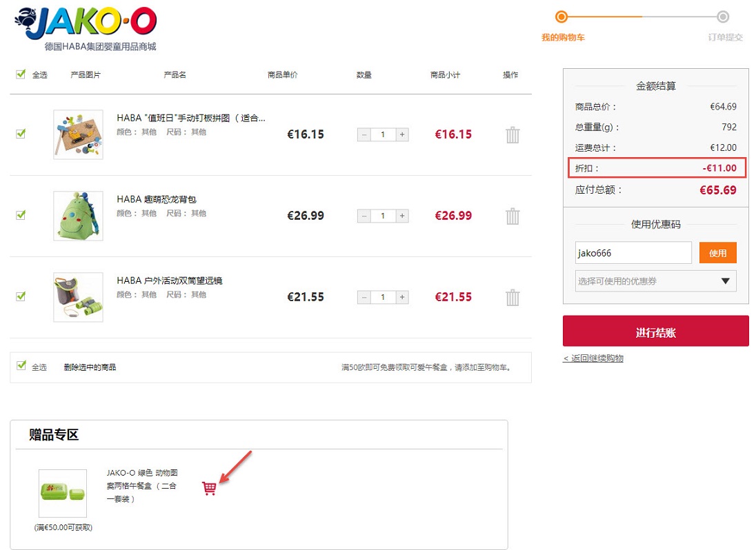Screen dimensions: 756x550
Task: View the green dinosaur backpack thumbnail
Action: coord(78,216)
